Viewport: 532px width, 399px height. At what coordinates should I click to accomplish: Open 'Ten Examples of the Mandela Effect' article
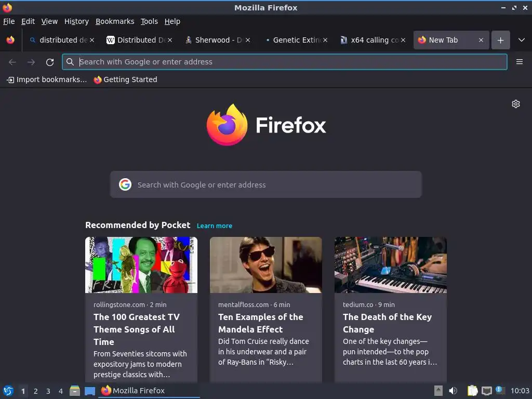click(261, 323)
